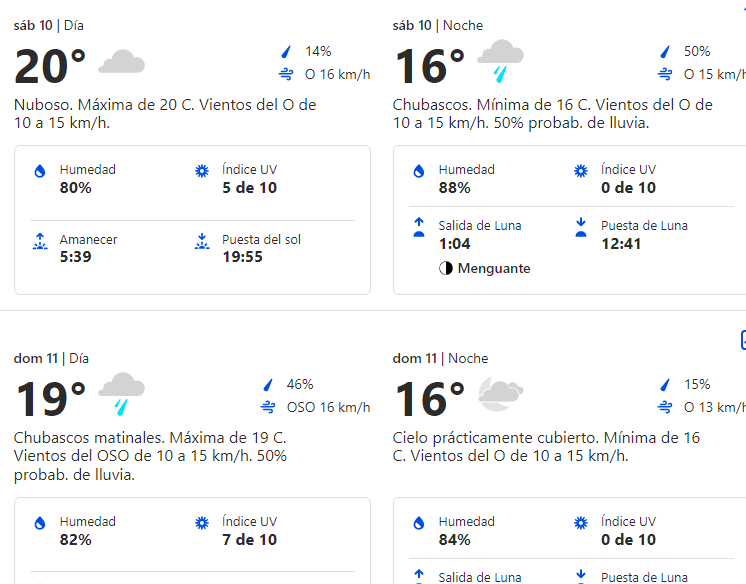The image size is (746, 584).
Task: Click the wind icon beside O 16 km/h
Action: click(286, 74)
